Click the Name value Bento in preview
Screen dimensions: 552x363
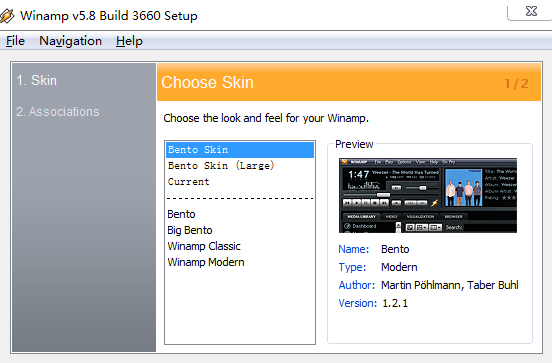tap(395, 249)
